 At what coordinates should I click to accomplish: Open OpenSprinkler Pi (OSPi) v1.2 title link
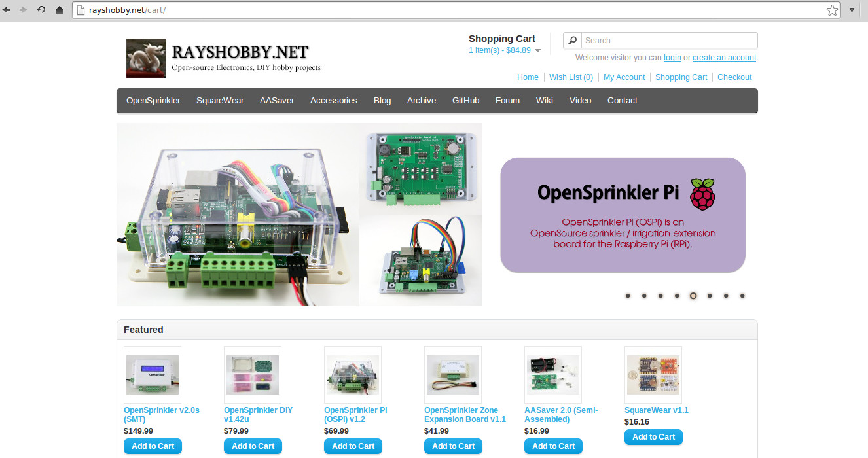(355, 415)
